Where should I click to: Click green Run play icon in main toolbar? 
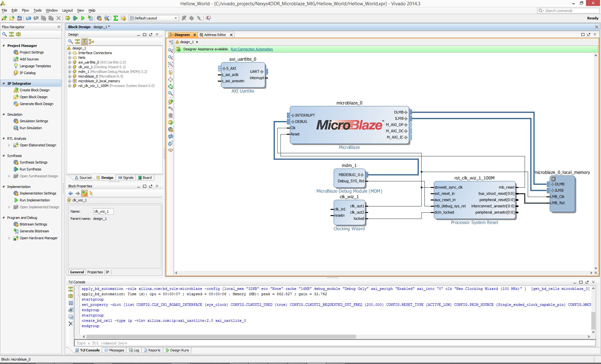83,18
